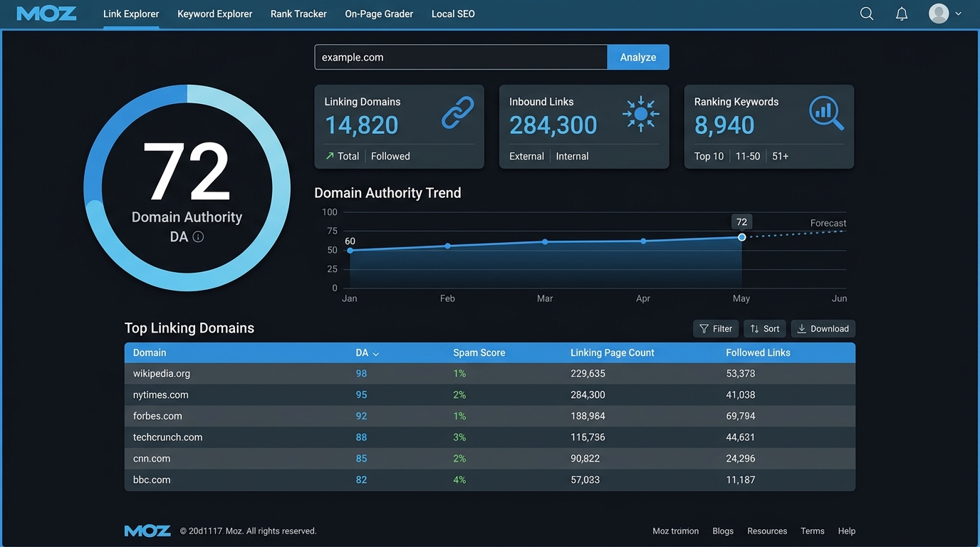Select 51+ keyword range

[781, 156]
